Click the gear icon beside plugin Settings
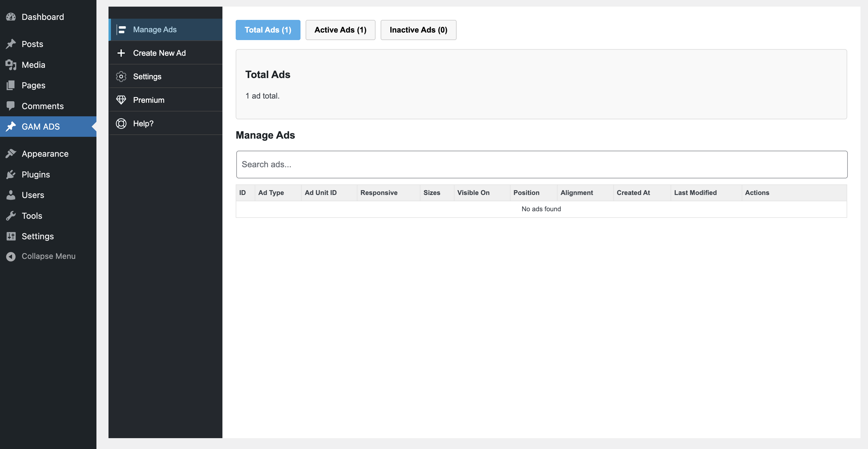This screenshot has width=868, height=449. 121,77
